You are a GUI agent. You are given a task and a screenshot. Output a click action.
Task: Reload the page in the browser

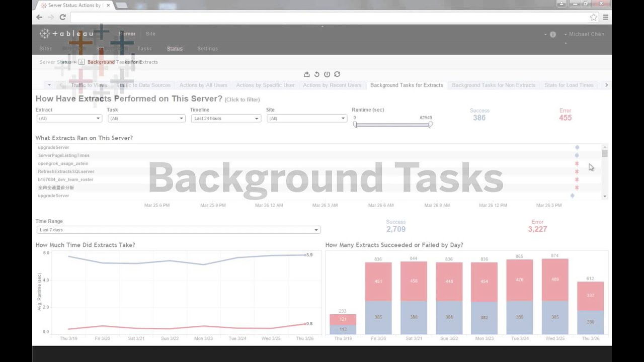(63, 17)
